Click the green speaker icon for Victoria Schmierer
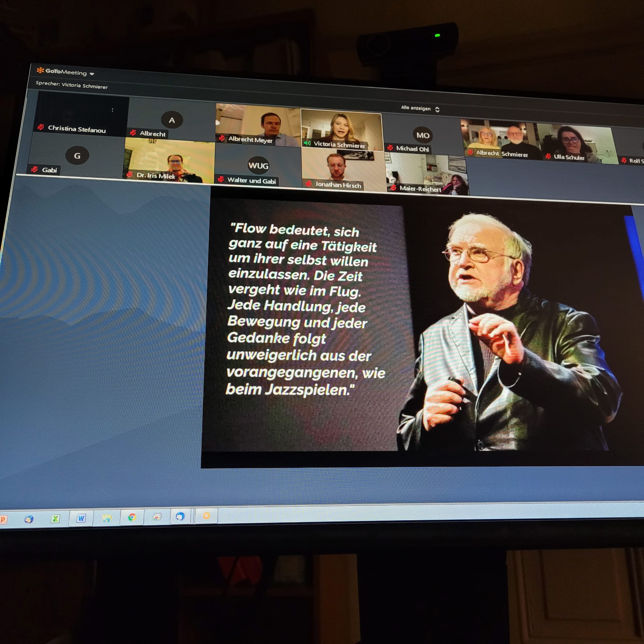 [x=307, y=143]
